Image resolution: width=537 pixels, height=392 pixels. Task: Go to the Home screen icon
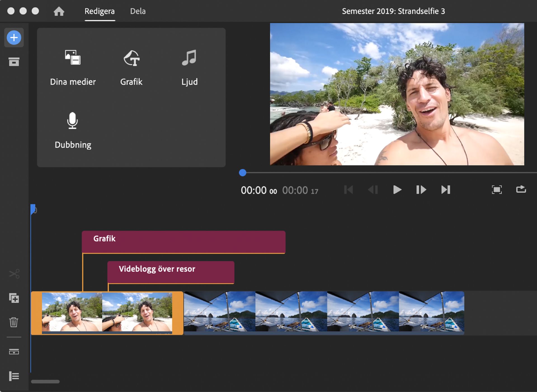coord(59,11)
